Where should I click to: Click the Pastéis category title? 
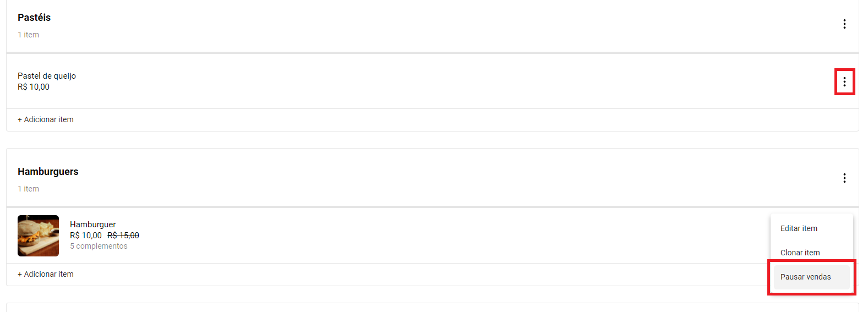(x=34, y=18)
